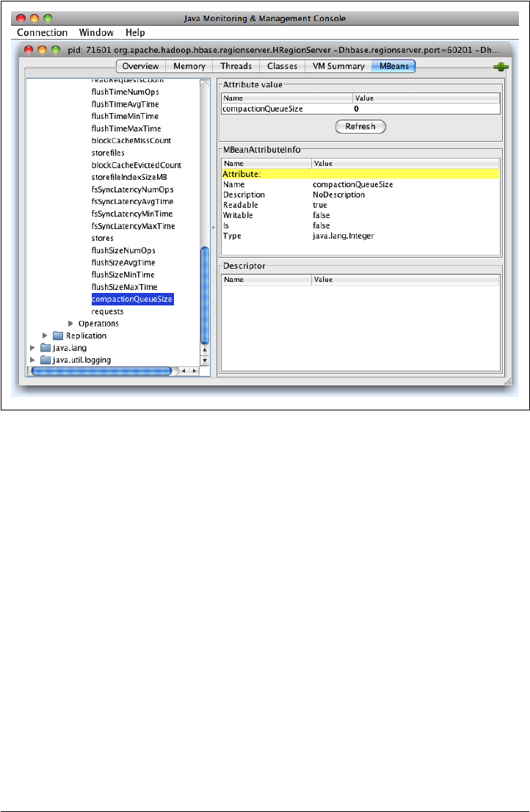Switch to the Overview tab

tap(141, 66)
